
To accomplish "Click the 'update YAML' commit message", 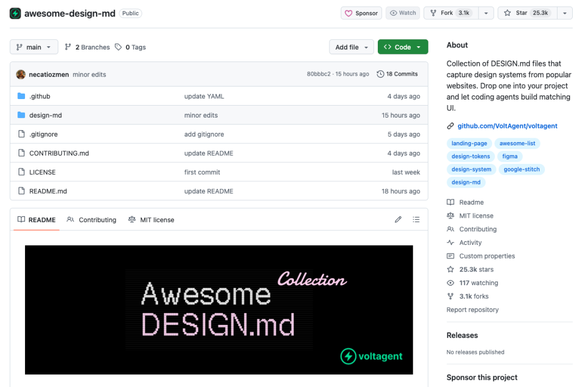I will [204, 96].
